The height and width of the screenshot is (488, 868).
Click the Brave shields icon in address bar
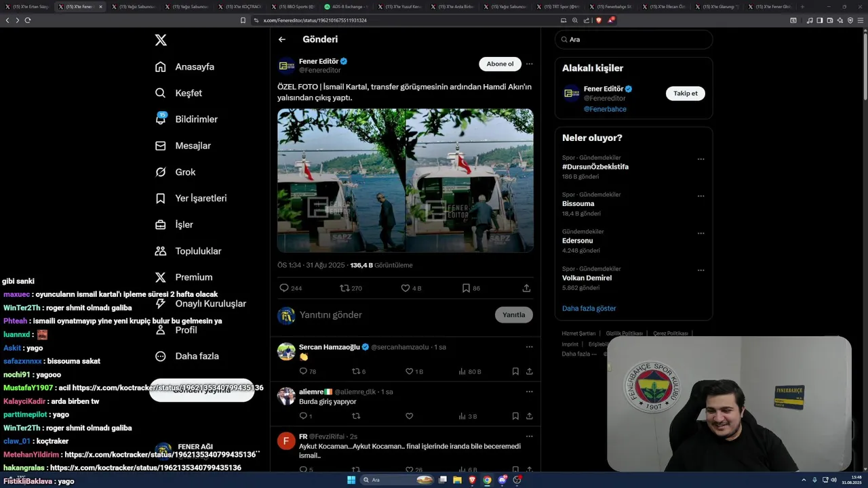(x=598, y=20)
